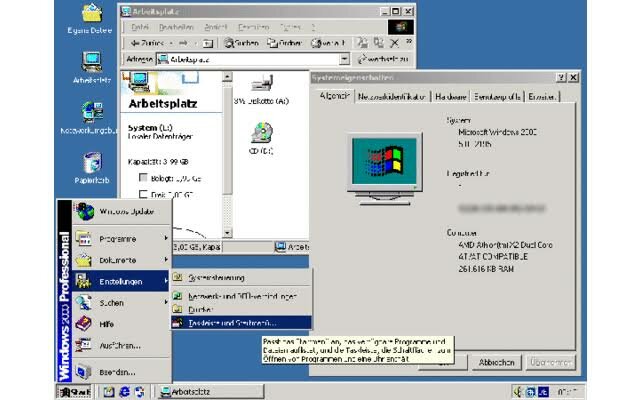The height and width of the screenshot is (400, 640).
Task: Click the move-to-folder toolbar icon
Action: (x=362, y=42)
